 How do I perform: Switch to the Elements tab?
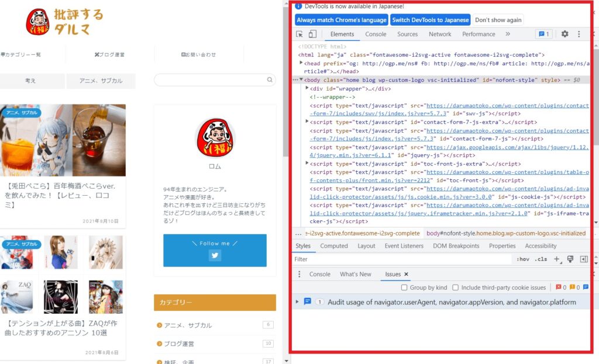[342, 34]
